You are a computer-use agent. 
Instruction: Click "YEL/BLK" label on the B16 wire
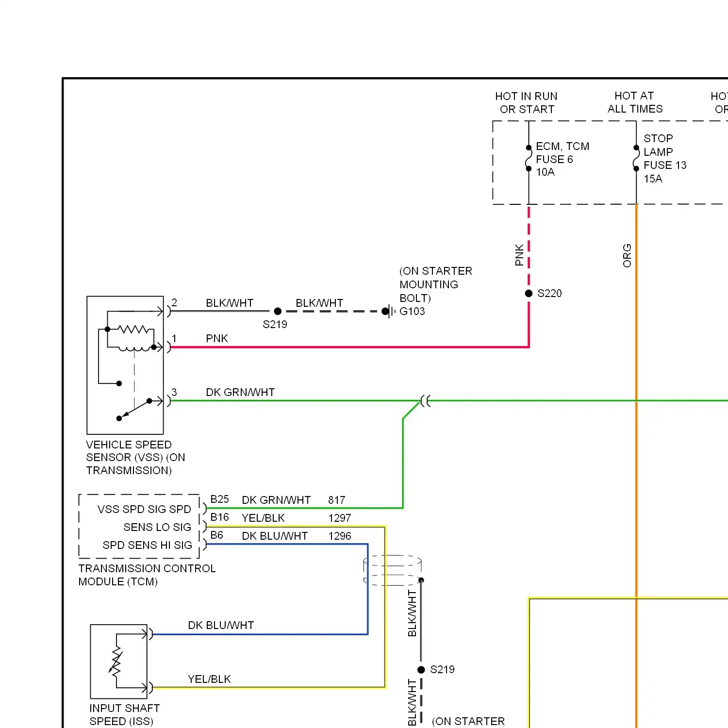pos(263,518)
